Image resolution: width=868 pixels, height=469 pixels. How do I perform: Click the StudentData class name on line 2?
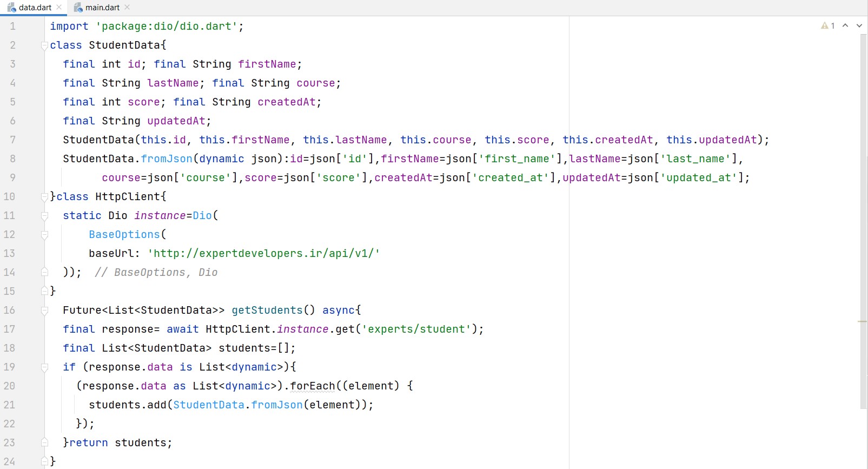point(124,45)
